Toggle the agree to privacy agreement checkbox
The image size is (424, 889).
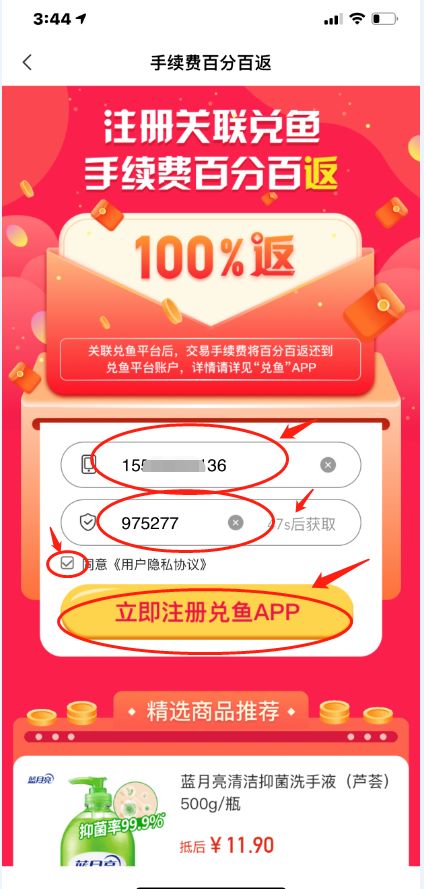click(x=67, y=564)
